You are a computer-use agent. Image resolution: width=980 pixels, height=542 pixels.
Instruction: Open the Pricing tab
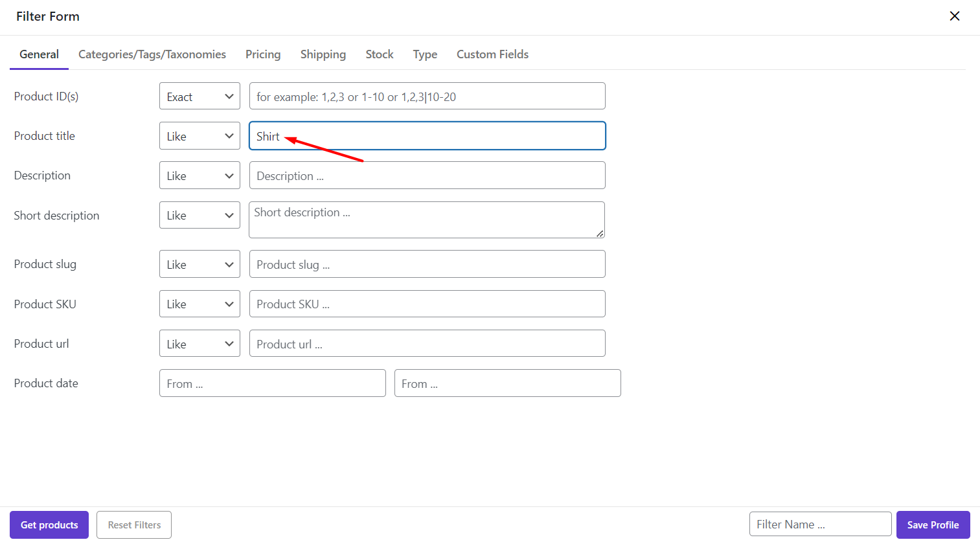[263, 54]
